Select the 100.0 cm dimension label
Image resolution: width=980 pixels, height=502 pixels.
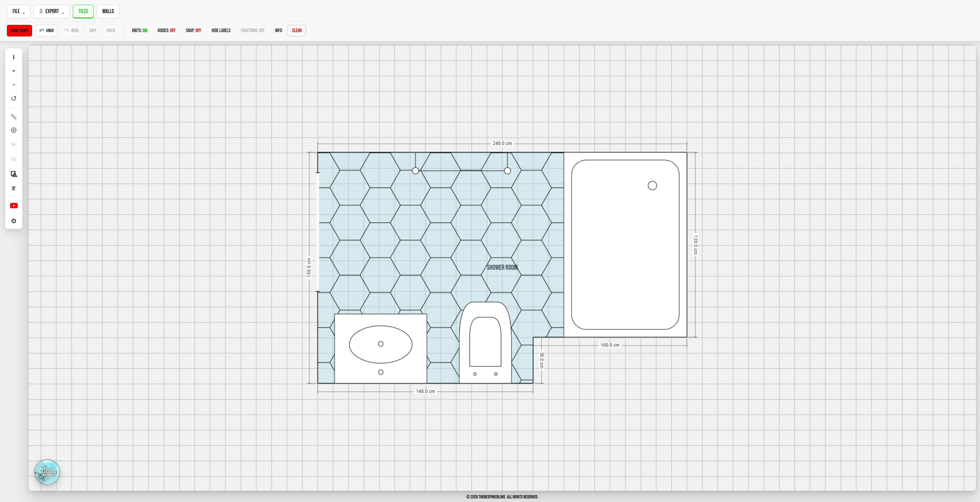pos(610,345)
